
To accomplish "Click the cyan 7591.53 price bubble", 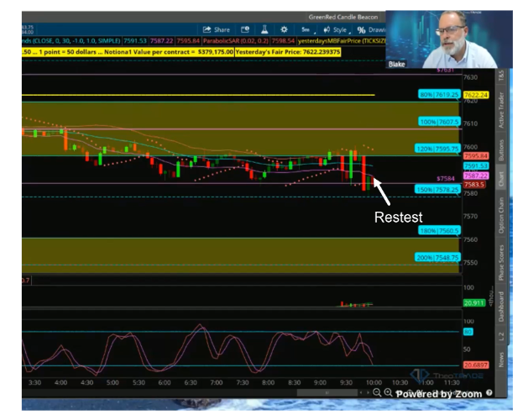I will click(476, 166).
